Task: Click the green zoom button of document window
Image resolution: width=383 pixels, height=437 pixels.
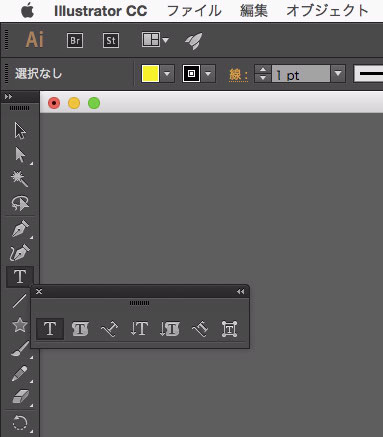Action: [x=94, y=103]
